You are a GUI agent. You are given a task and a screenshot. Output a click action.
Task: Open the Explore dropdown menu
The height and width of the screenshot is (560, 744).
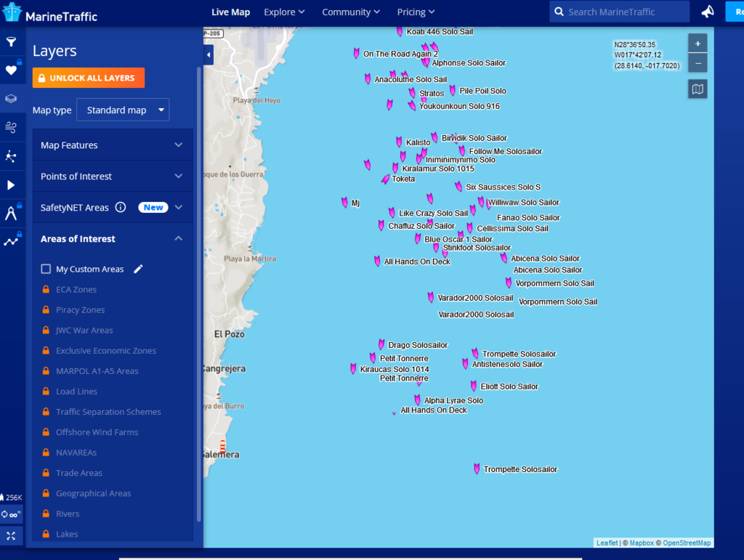[x=284, y=12]
